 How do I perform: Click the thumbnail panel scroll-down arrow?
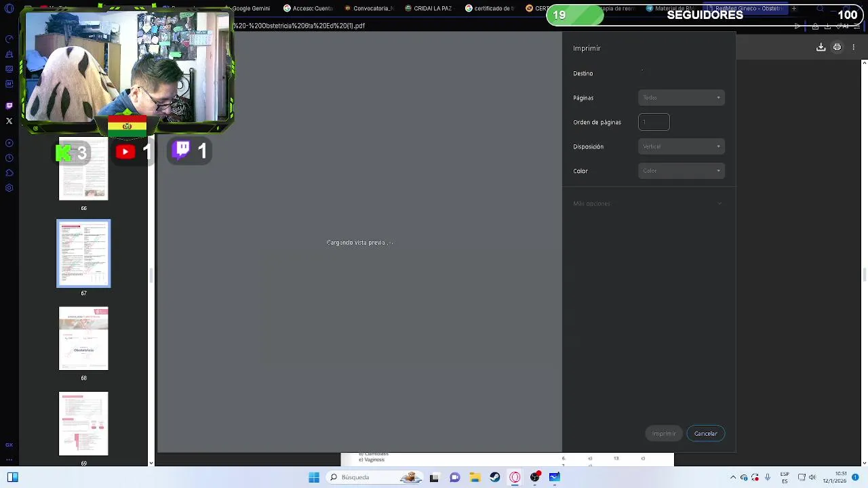pyautogui.click(x=151, y=463)
